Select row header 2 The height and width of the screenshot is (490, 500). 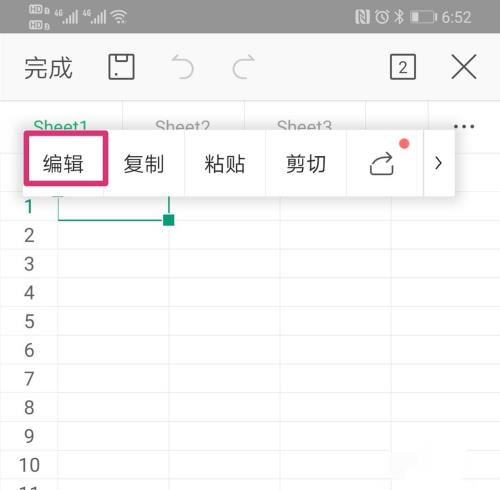29,235
